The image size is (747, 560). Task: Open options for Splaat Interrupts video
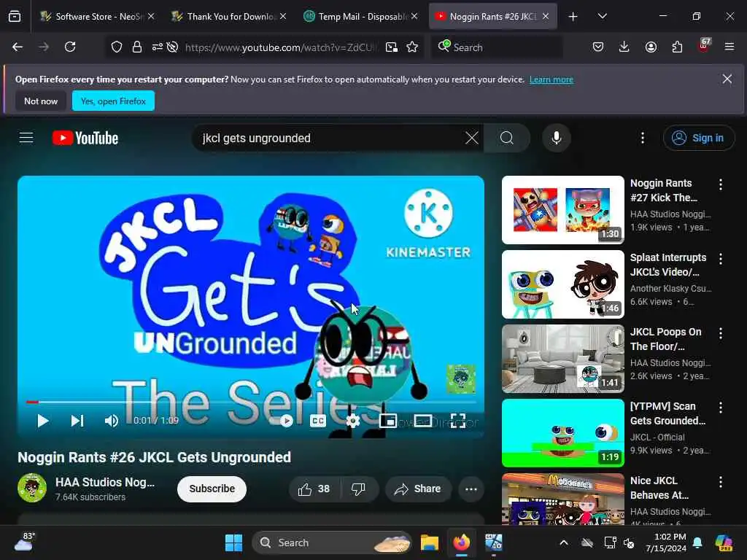720,259
